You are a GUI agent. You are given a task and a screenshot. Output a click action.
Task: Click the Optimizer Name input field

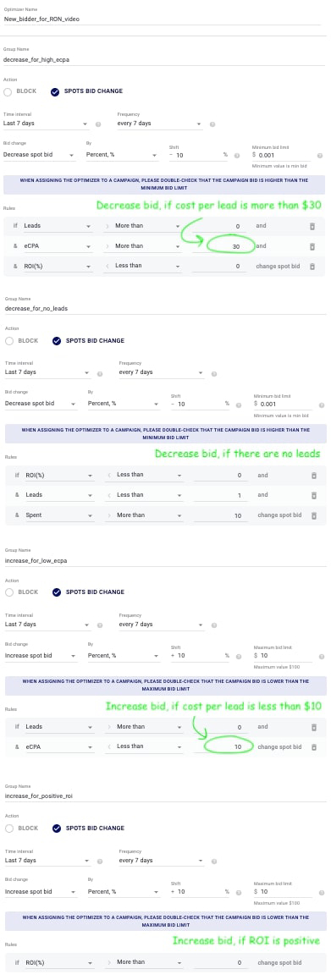coord(163,19)
